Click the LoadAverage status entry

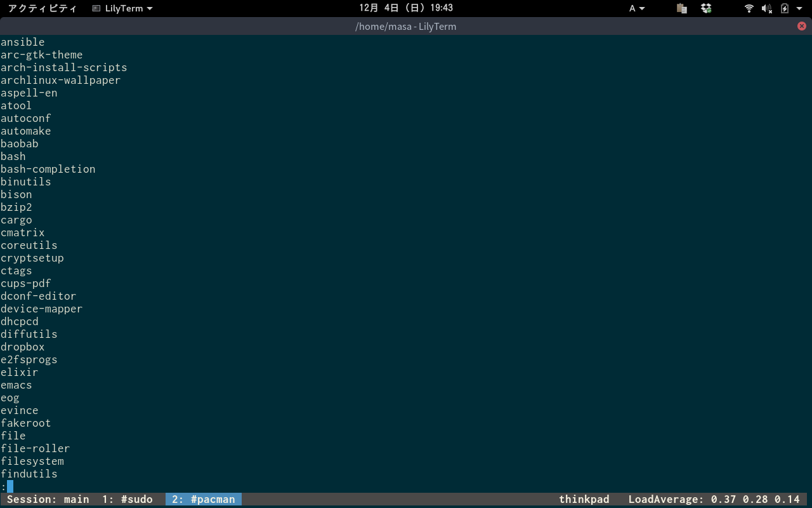point(714,499)
